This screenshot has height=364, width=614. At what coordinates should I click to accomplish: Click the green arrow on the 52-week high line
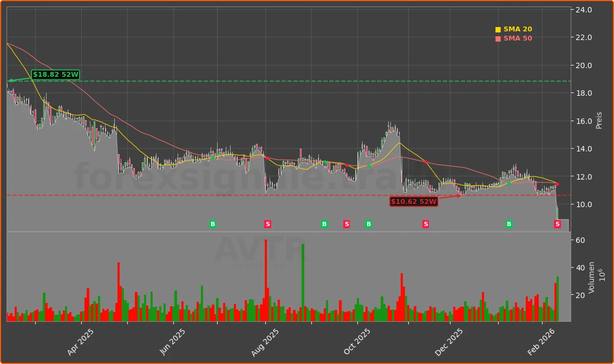pos(10,80)
